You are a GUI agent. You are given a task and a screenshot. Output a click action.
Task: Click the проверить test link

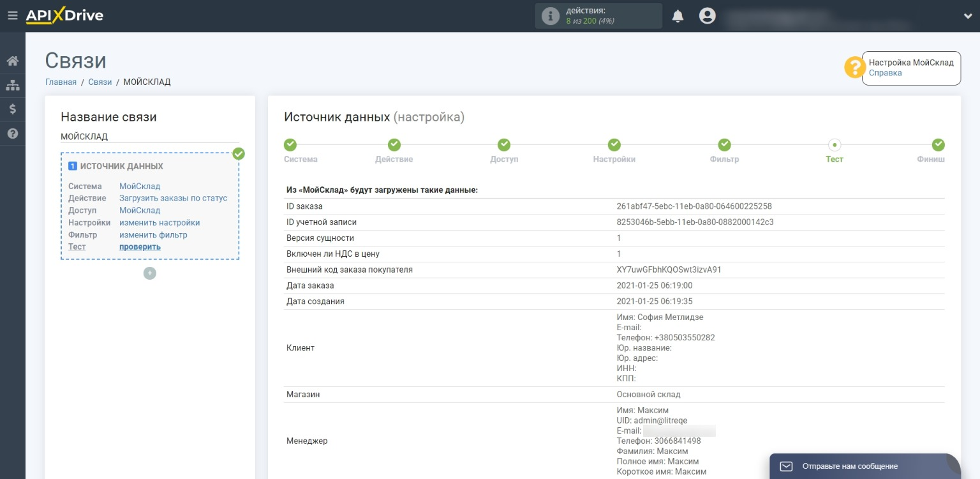coord(140,247)
